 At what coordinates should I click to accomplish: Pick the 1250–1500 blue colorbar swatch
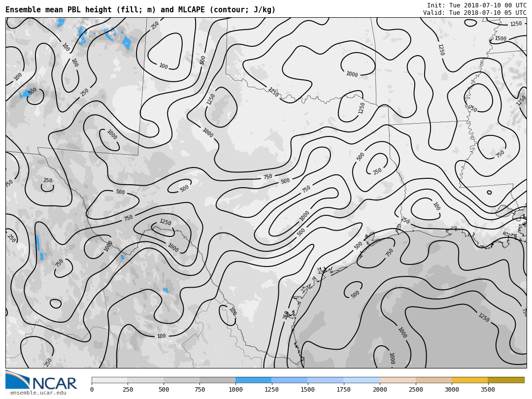[x=289, y=380]
